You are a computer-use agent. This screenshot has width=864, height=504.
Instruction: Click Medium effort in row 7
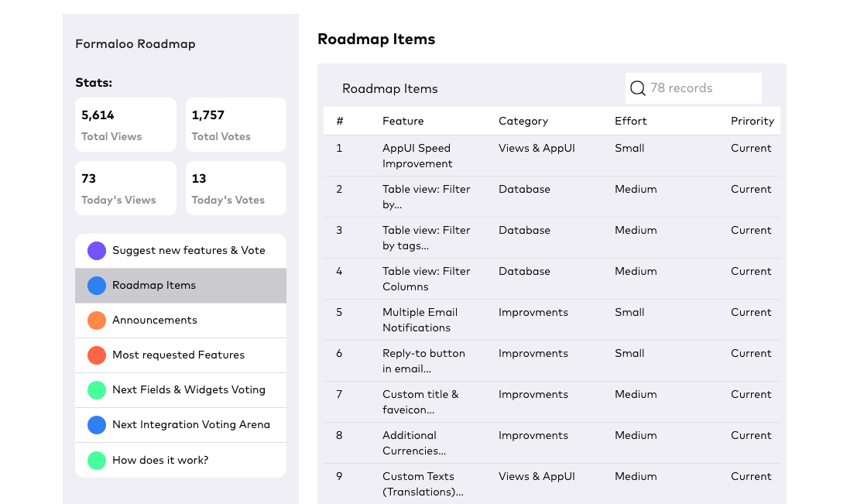636,394
